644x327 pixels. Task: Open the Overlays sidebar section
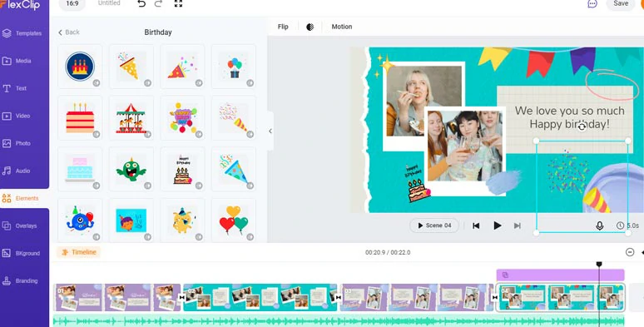click(x=20, y=226)
